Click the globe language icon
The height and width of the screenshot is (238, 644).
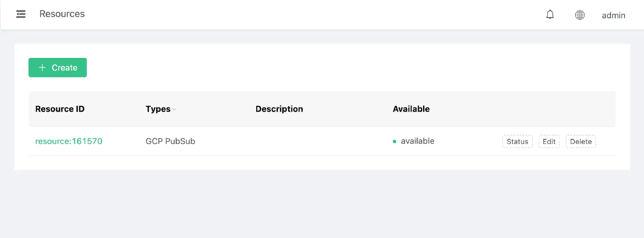580,15
